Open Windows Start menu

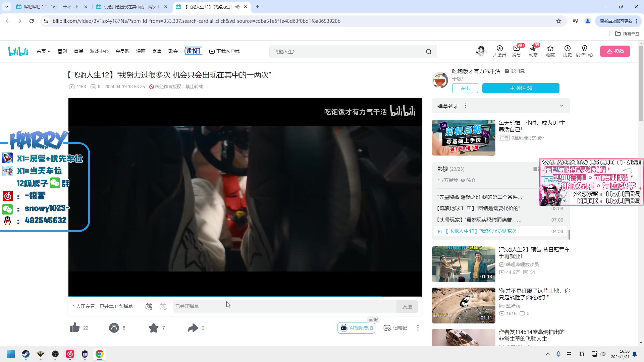click(x=11, y=354)
